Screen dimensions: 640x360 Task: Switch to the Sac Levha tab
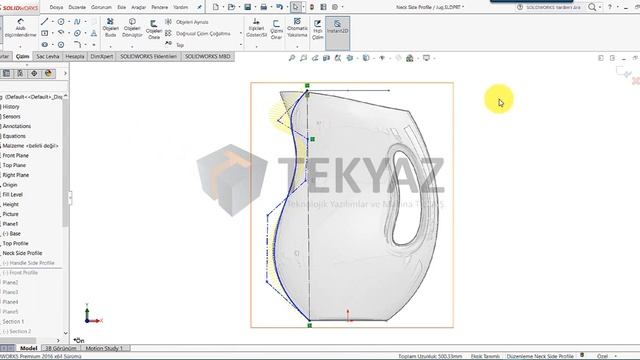pos(48,56)
